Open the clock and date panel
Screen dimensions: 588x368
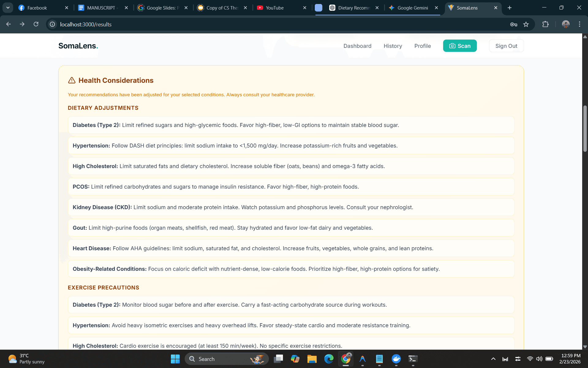[x=570, y=359]
